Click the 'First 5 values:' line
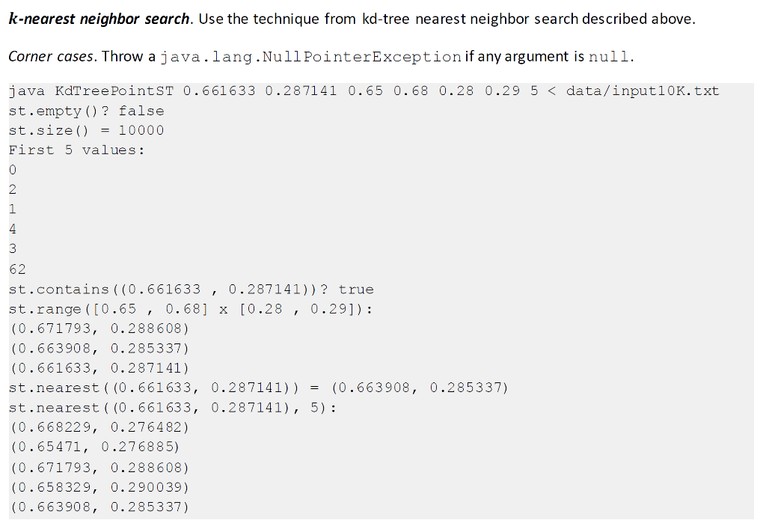 [x=77, y=150]
